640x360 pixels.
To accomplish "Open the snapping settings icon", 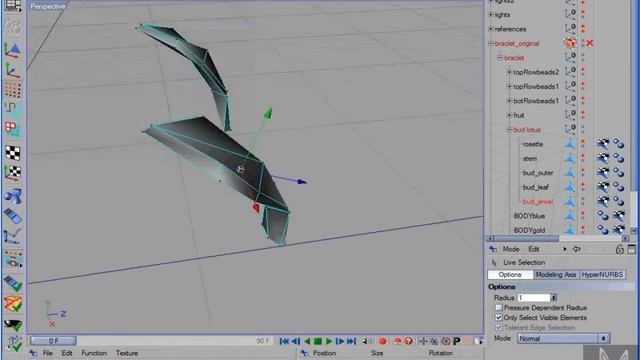I will (x=13, y=260).
